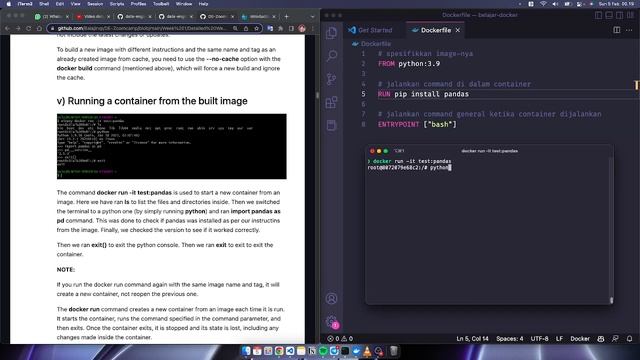Select the Dockerfile editor tab

[x=436, y=30]
